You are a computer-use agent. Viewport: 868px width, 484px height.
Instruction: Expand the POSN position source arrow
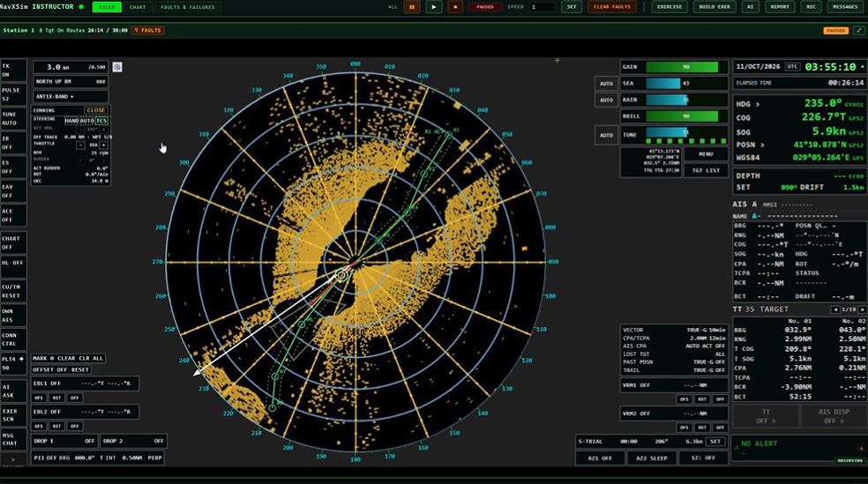762,145
